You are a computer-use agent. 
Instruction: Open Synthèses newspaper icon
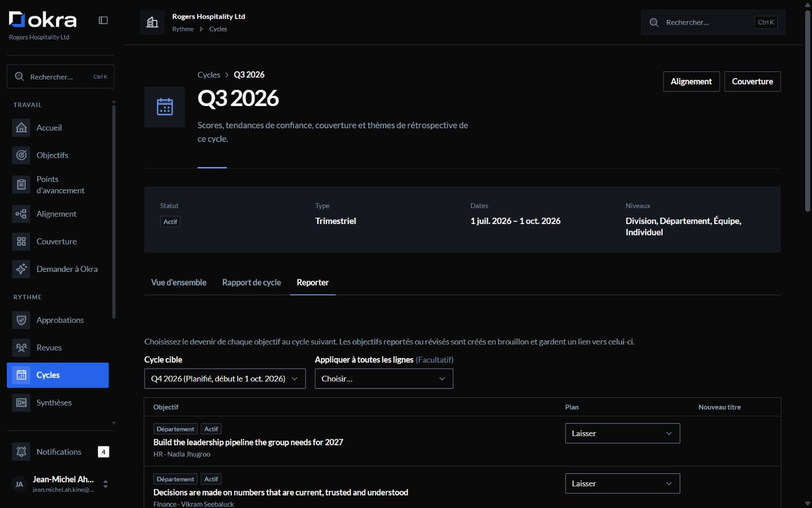pyautogui.click(x=21, y=403)
